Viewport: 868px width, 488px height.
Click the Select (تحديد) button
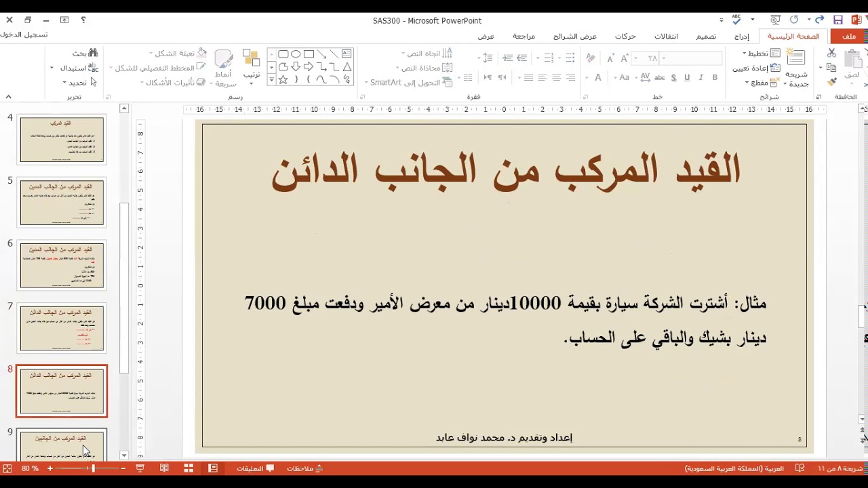pos(80,83)
